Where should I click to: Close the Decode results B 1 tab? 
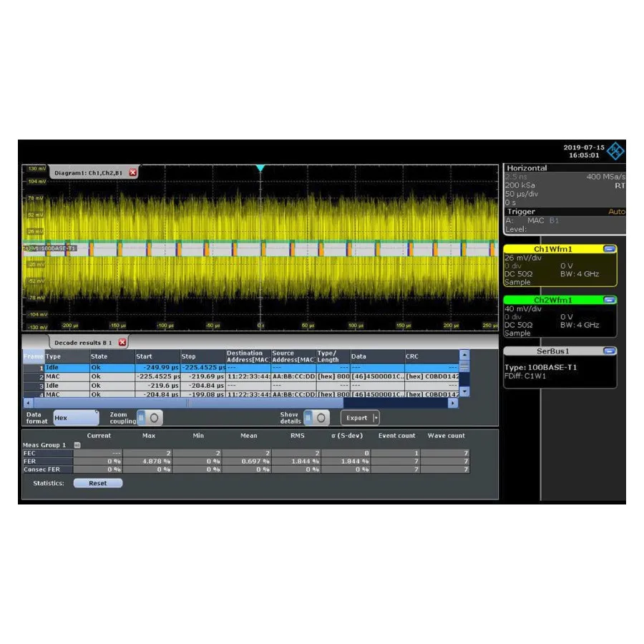pyautogui.click(x=123, y=342)
